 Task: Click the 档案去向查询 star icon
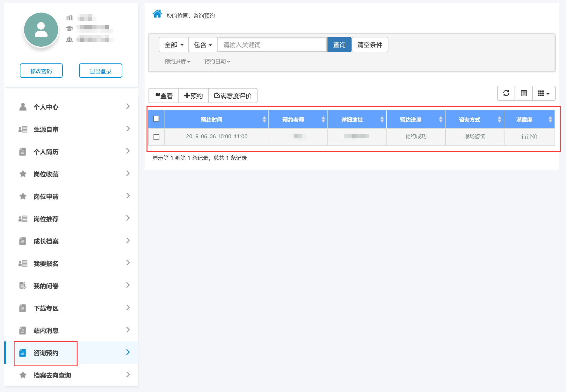tap(23, 375)
